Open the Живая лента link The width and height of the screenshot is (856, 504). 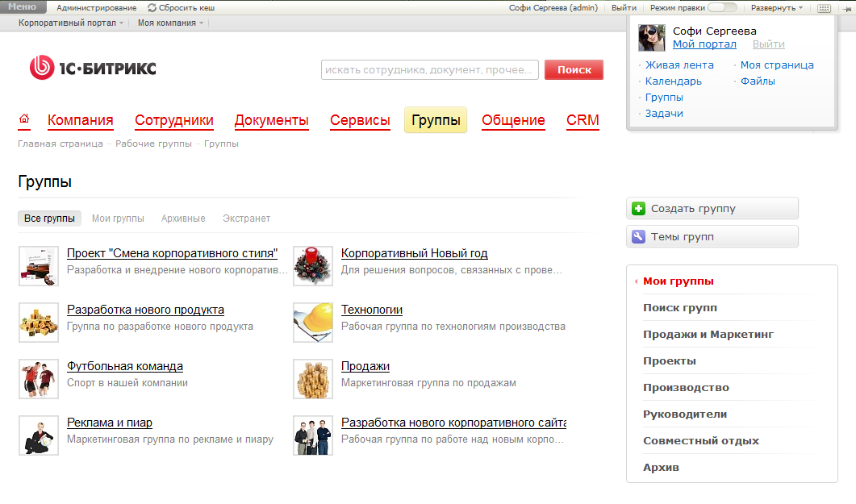point(679,65)
